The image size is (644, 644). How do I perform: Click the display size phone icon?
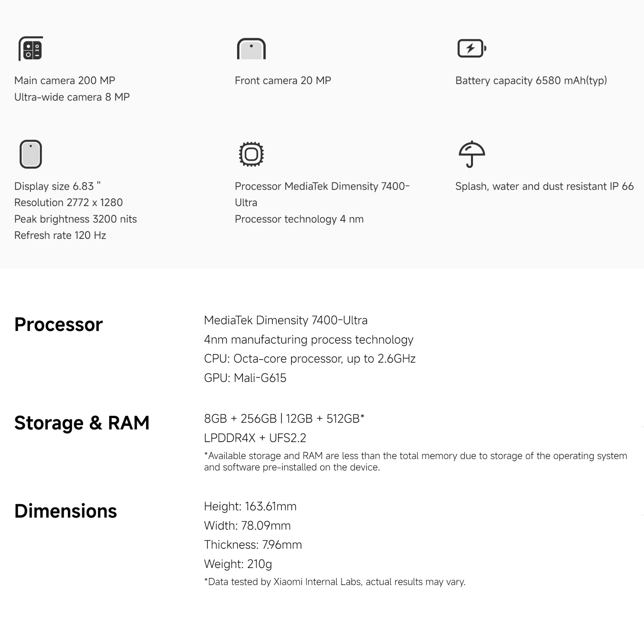[31, 154]
